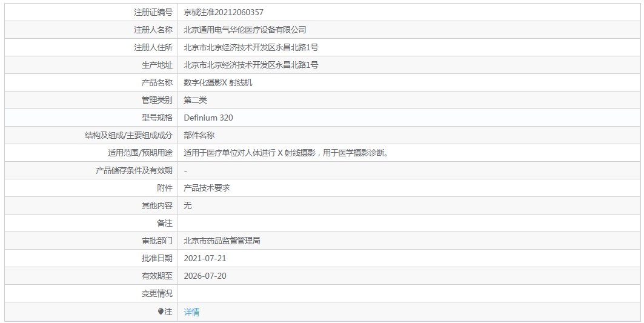Click the 变更情况 label

tap(157, 293)
